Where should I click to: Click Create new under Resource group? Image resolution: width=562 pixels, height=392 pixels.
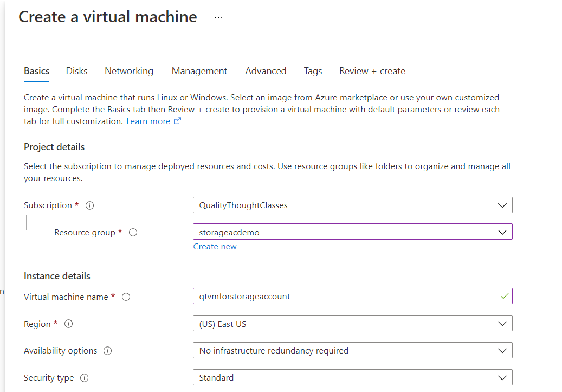pyautogui.click(x=215, y=247)
